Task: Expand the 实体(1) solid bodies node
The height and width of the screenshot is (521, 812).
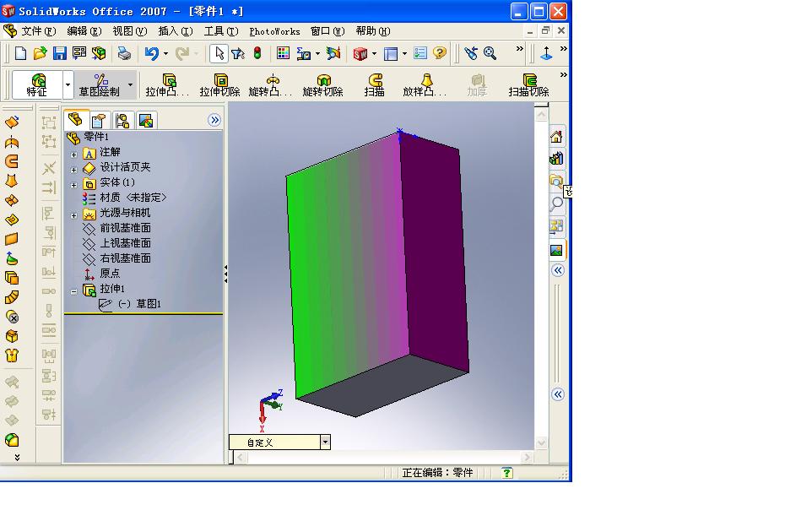Action: [x=73, y=185]
